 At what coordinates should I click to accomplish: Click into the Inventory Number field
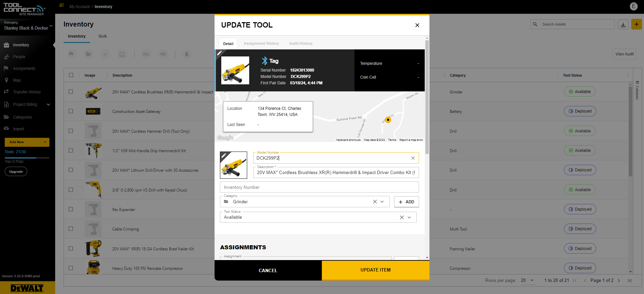(319, 187)
